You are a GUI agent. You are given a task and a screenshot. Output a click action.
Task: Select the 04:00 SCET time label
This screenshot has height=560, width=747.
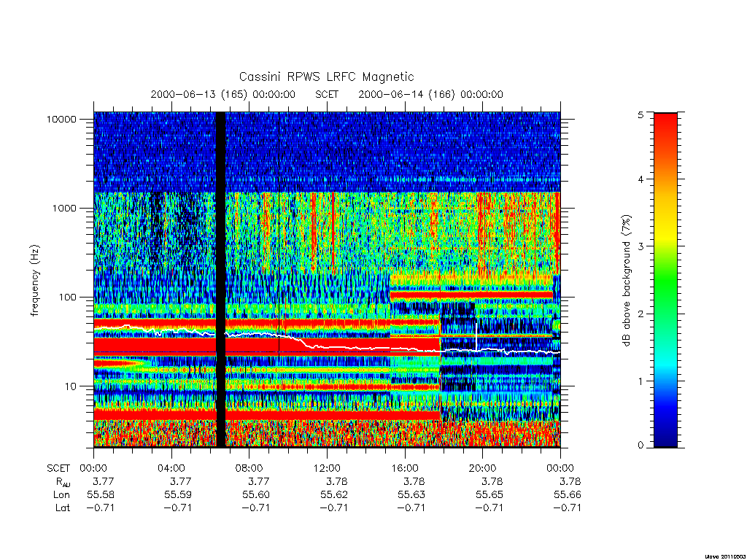point(171,468)
